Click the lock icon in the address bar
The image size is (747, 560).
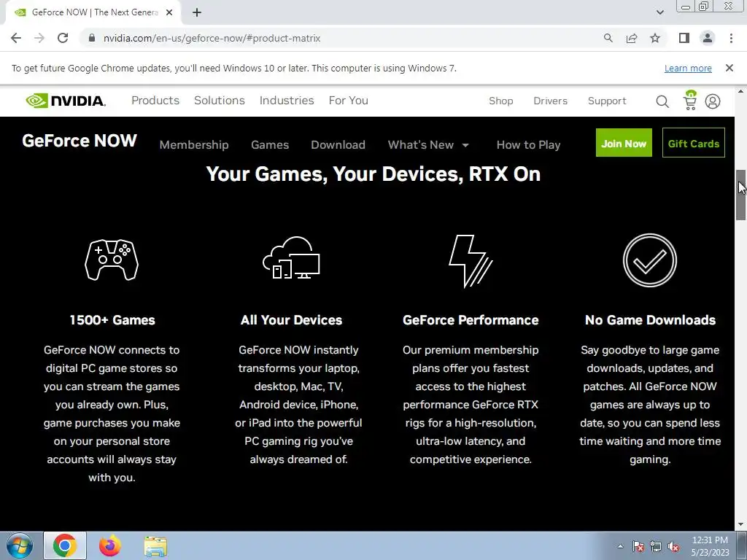tap(92, 38)
